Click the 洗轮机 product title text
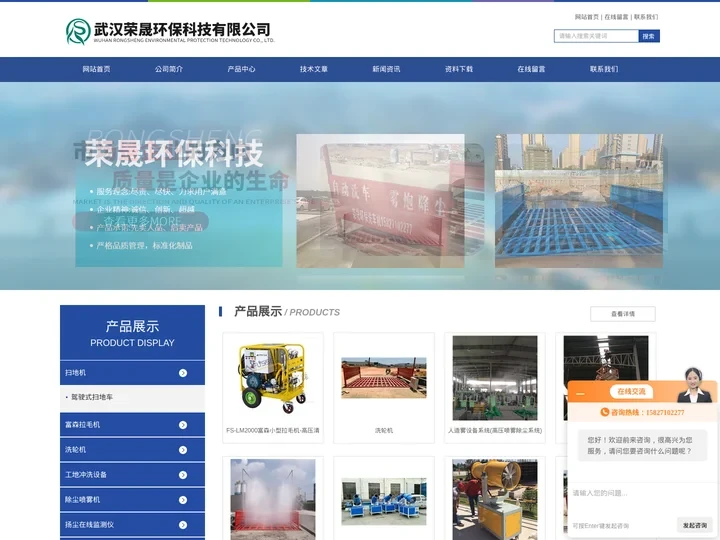The height and width of the screenshot is (540, 720). [384, 431]
